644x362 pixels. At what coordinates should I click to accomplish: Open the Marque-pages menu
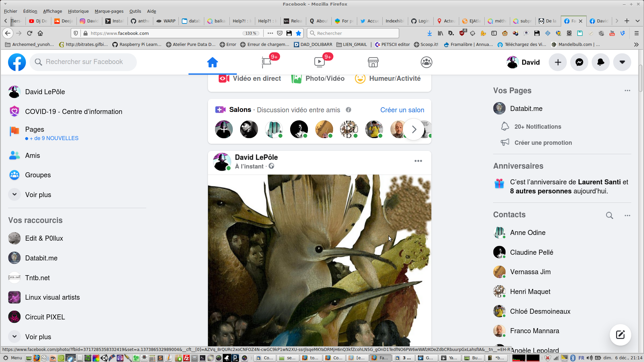click(x=109, y=11)
